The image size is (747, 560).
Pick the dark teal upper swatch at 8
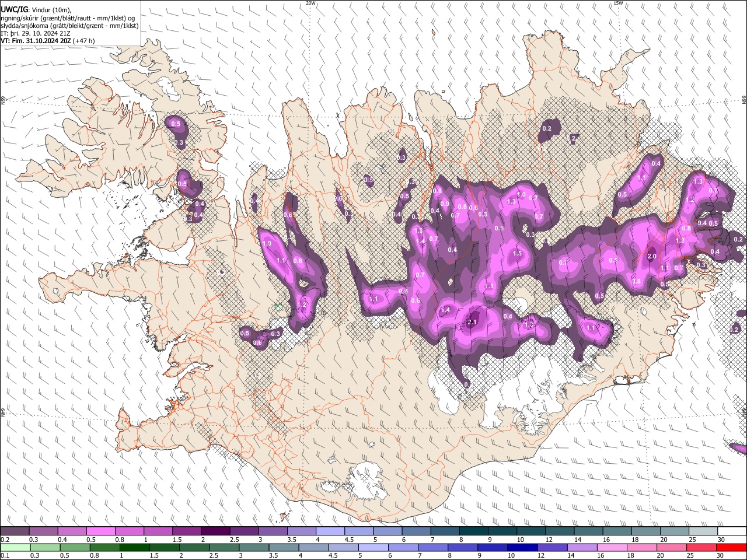pos(473,531)
